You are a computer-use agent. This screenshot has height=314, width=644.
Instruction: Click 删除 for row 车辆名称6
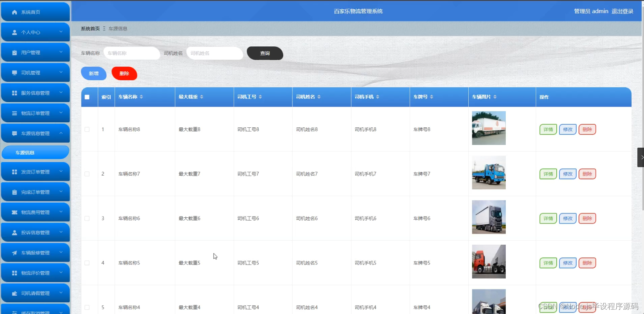coord(587,219)
